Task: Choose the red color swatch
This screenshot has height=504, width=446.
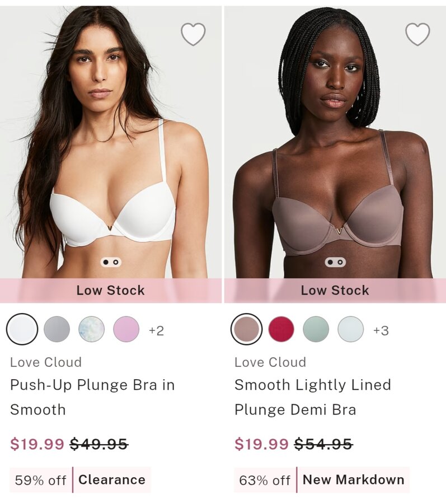Action: 281,329
